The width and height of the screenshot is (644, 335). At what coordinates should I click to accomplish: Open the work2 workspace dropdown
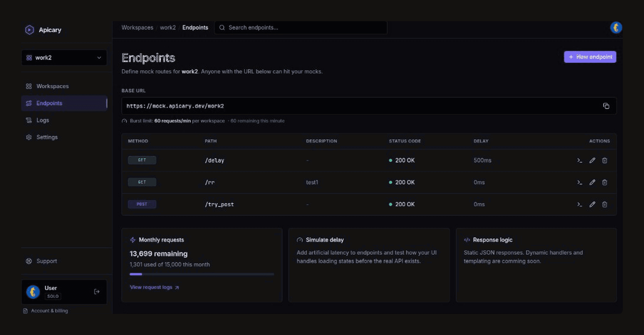point(64,58)
